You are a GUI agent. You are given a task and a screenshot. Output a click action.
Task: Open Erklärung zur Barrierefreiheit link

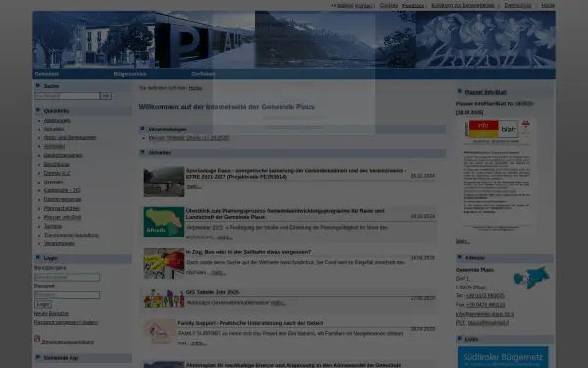pyautogui.click(x=463, y=5)
